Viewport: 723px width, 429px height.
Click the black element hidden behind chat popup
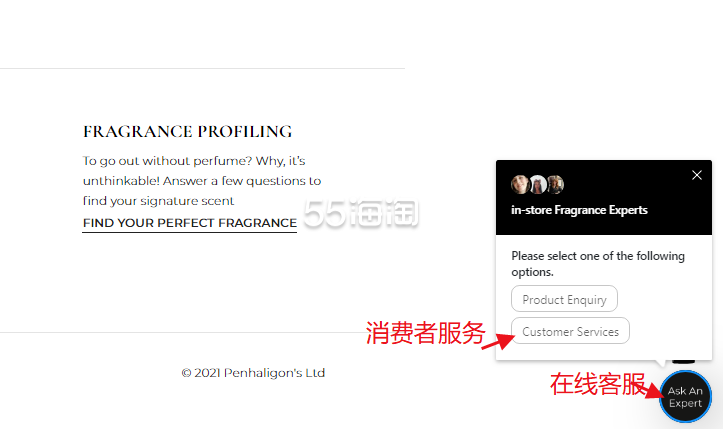point(683,361)
